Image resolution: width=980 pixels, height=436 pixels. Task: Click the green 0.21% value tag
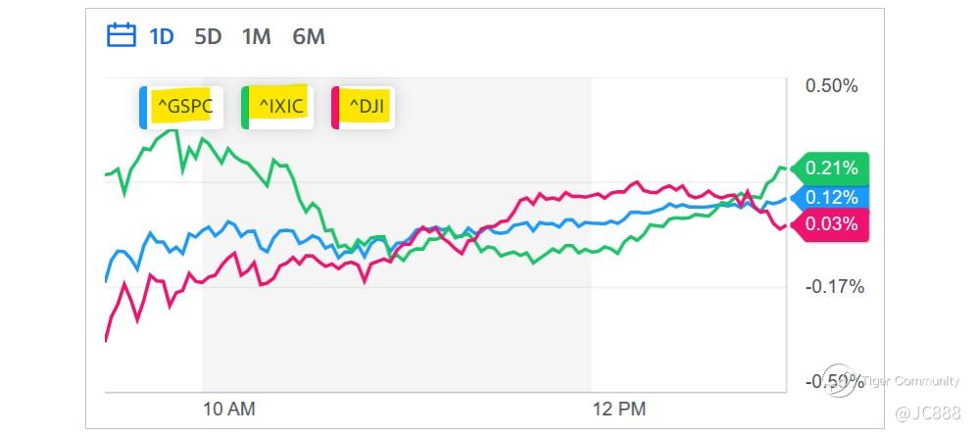(x=831, y=169)
